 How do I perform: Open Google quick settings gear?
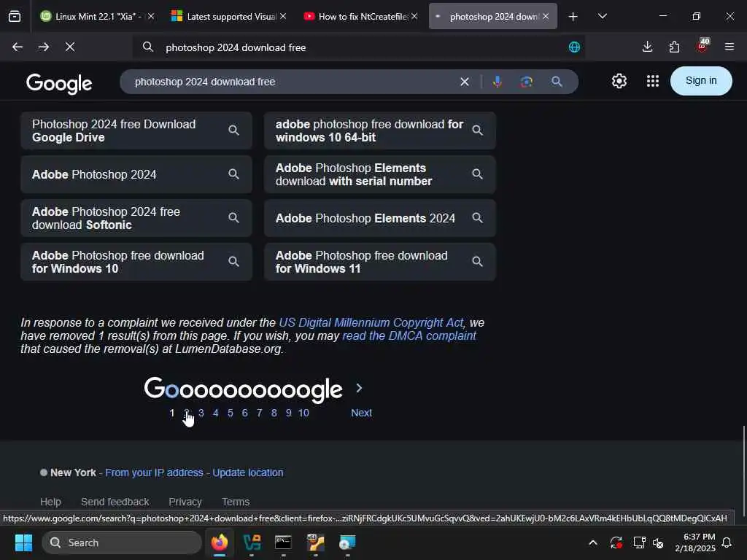(619, 81)
